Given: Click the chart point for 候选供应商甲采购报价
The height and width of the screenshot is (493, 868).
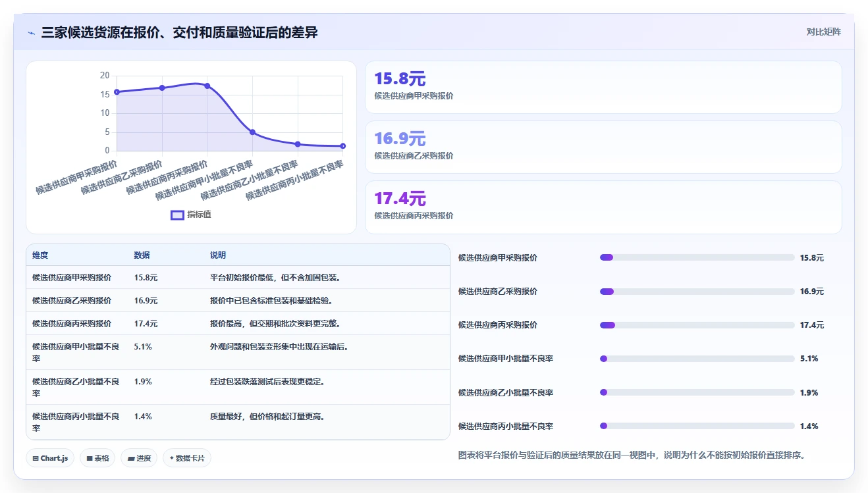Looking at the screenshot, I should tap(117, 91).
